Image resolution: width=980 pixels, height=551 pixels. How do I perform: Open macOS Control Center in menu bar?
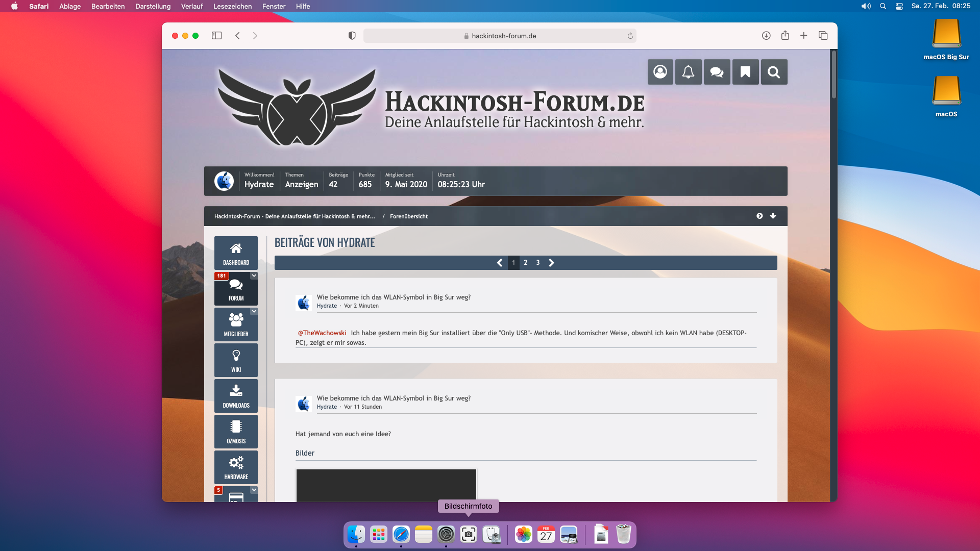pos(899,6)
